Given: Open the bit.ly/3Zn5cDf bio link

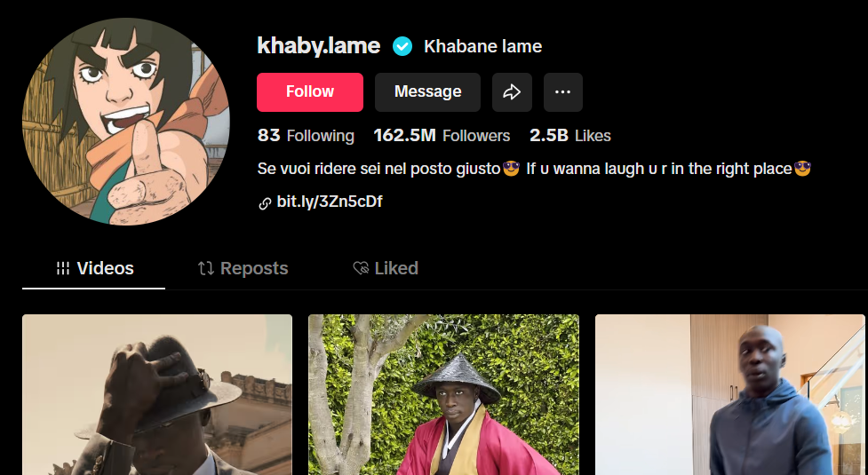Looking at the screenshot, I should tap(330, 202).
